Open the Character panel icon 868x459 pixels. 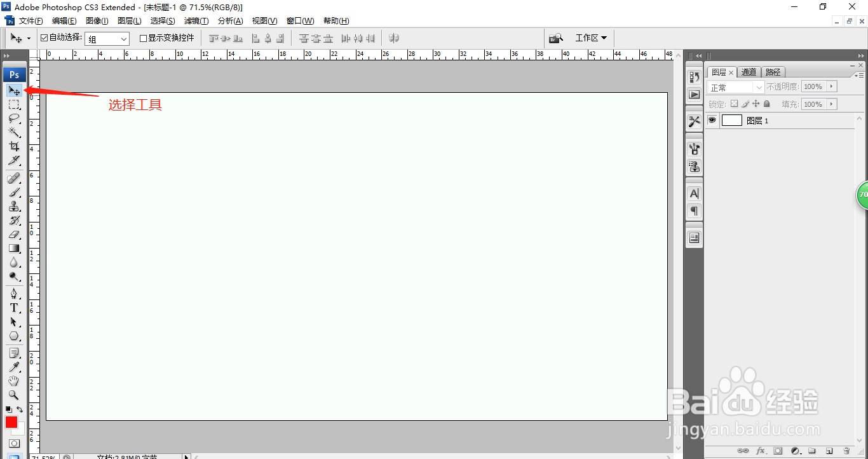coord(695,193)
